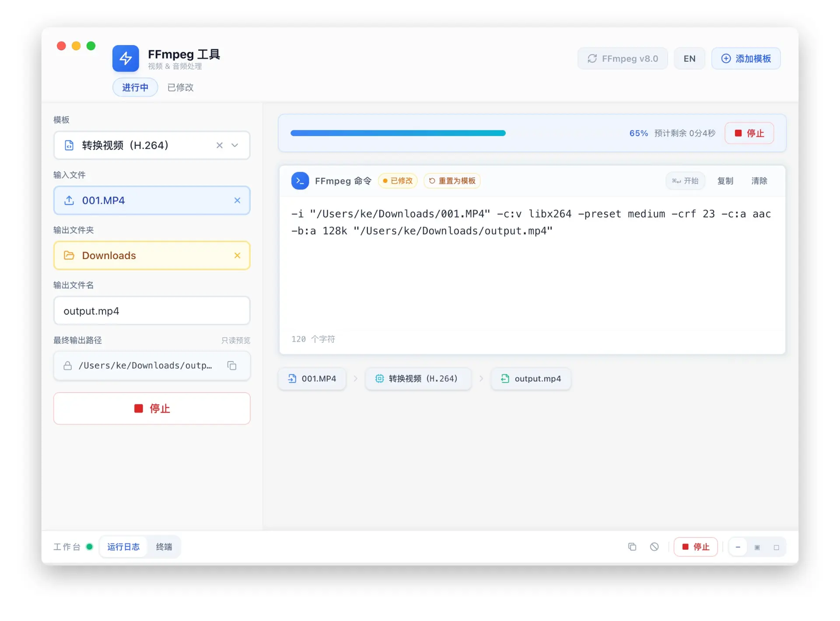Image resolution: width=840 pixels, height=621 pixels.
Task: Open the 添加模板 add template dialog
Action: click(746, 59)
